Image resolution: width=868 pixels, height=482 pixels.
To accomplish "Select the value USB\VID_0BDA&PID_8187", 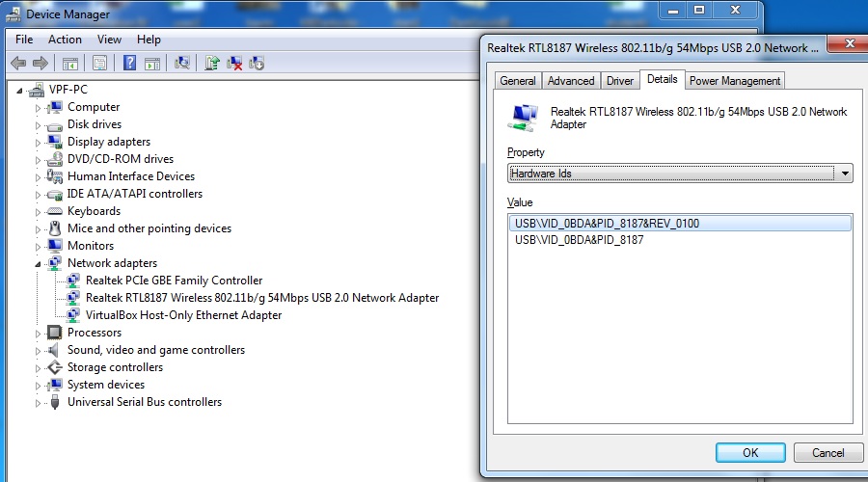I will pos(579,240).
